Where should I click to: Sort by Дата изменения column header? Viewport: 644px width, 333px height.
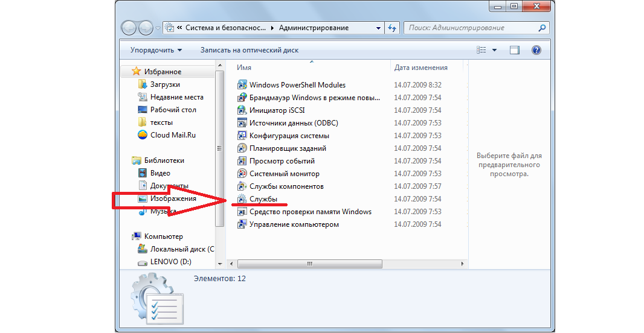click(420, 68)
